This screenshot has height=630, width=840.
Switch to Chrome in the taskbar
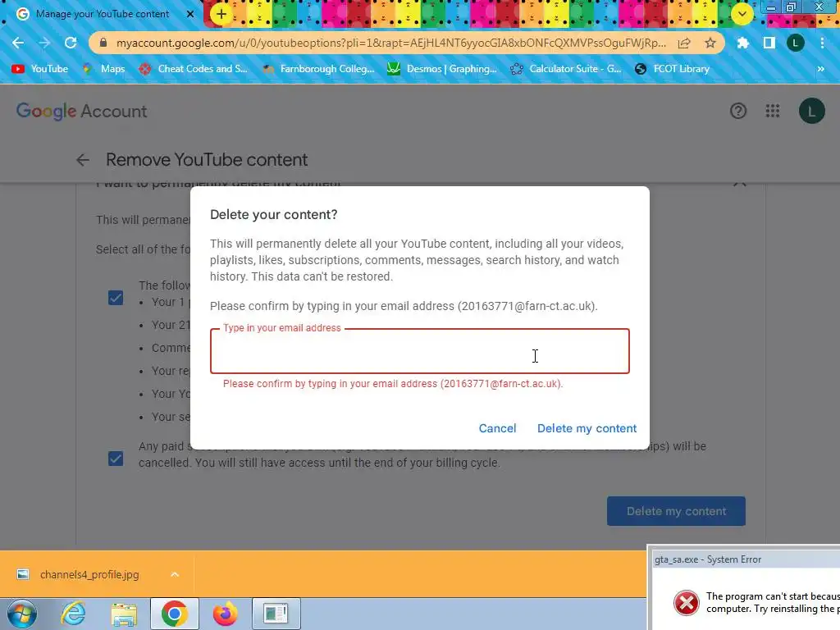pos(174,614)
